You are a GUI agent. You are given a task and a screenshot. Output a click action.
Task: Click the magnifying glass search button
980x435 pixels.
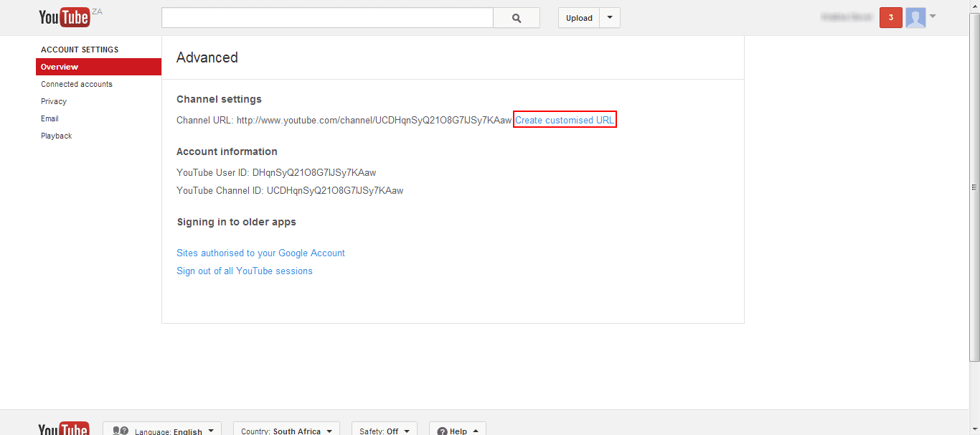517,18
